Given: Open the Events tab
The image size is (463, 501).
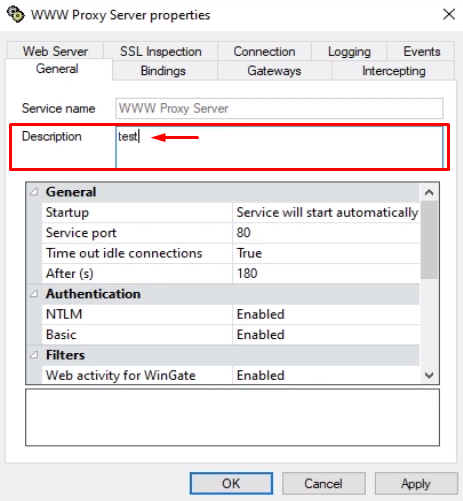Looking at the screenshot, I should point(422,51).
